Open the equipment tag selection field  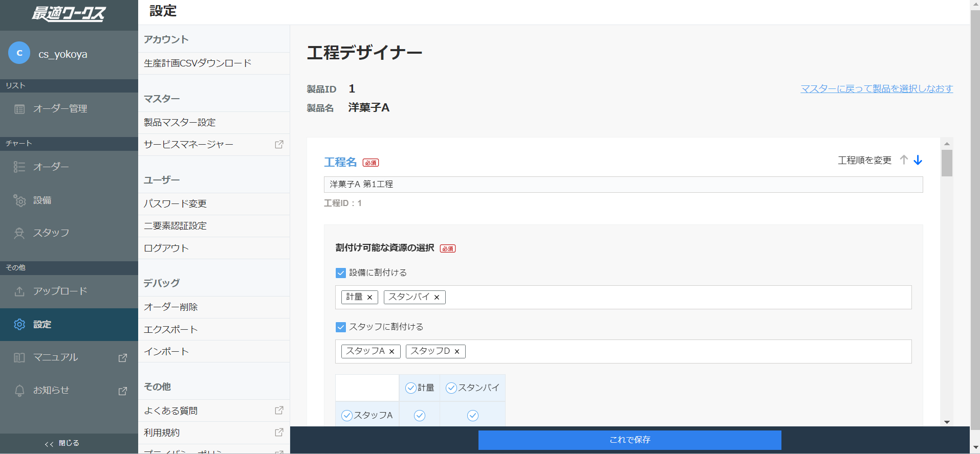tap(623, 297)
